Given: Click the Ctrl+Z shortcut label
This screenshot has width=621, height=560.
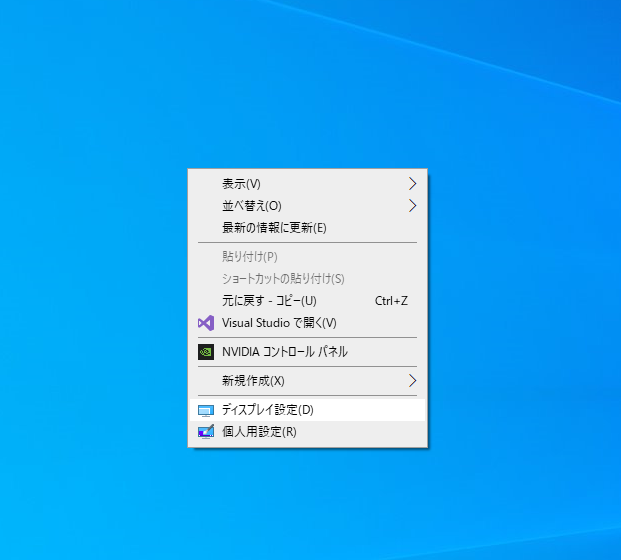Looking at the screenshot, I should pyautogui.click(x=391, y=301).
